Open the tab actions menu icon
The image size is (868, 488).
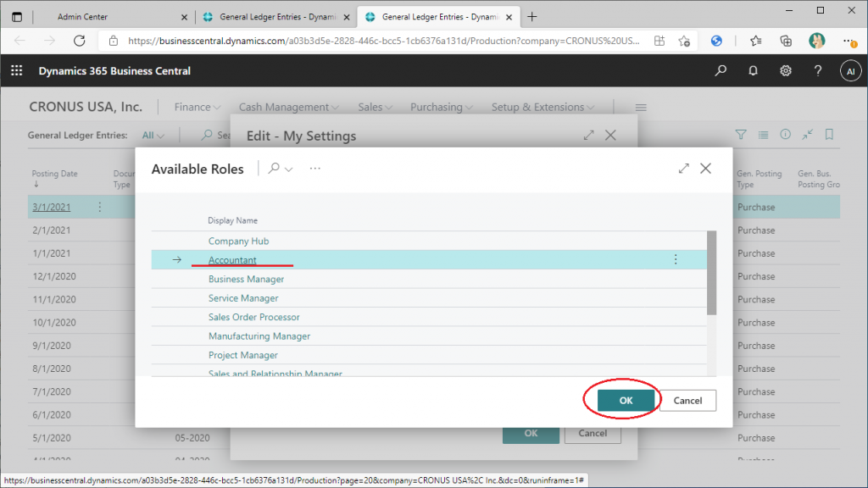[17, 17]
